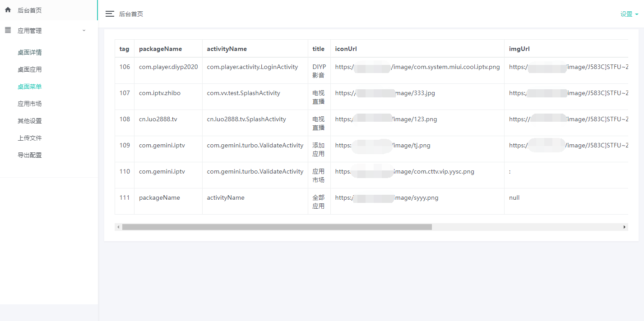Click the table's horizontal scrollbar thumb
The width and height of the screenshot is (644, 321).
point(277,227)
